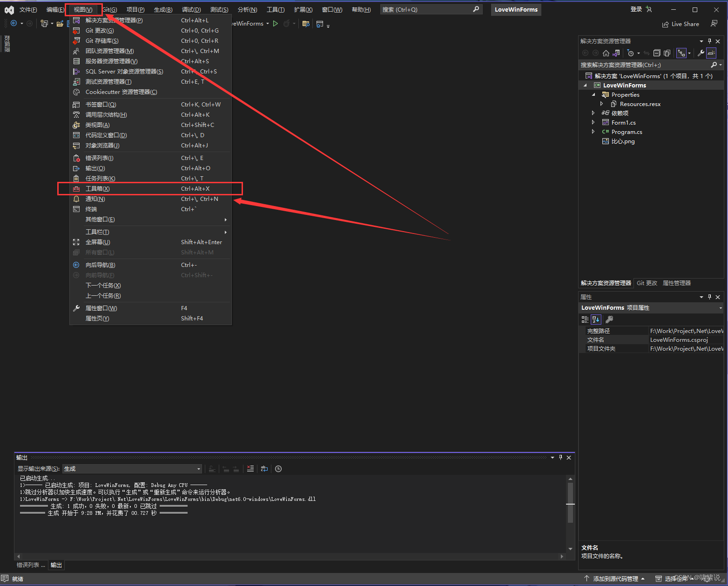Image resolution: width=728 pixels, height=586 pixels.
Task: Open the 视图 (View) menu
Action: 83,10
